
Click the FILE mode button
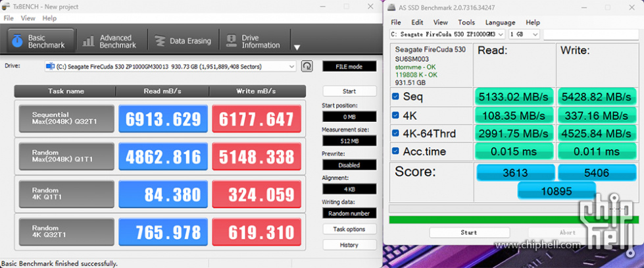click(349, 67)
